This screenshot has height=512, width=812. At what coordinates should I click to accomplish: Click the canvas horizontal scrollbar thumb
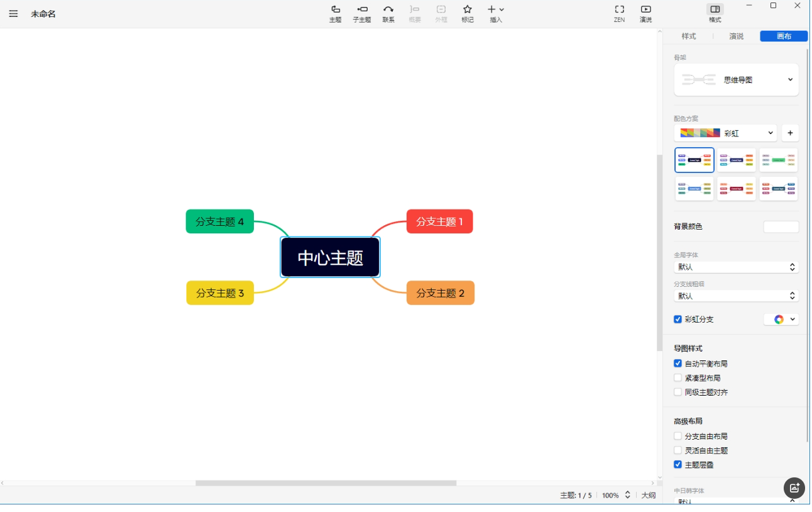(326, 483)
